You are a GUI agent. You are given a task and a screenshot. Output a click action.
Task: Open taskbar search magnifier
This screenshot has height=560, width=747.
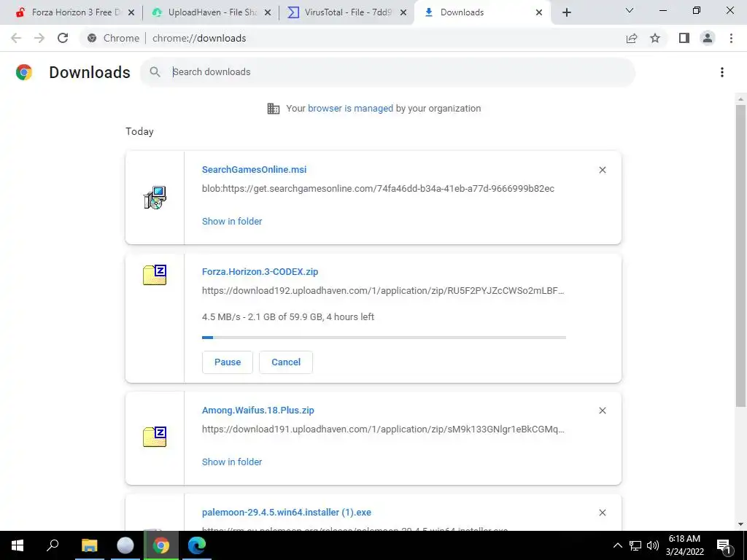[53, 545]
